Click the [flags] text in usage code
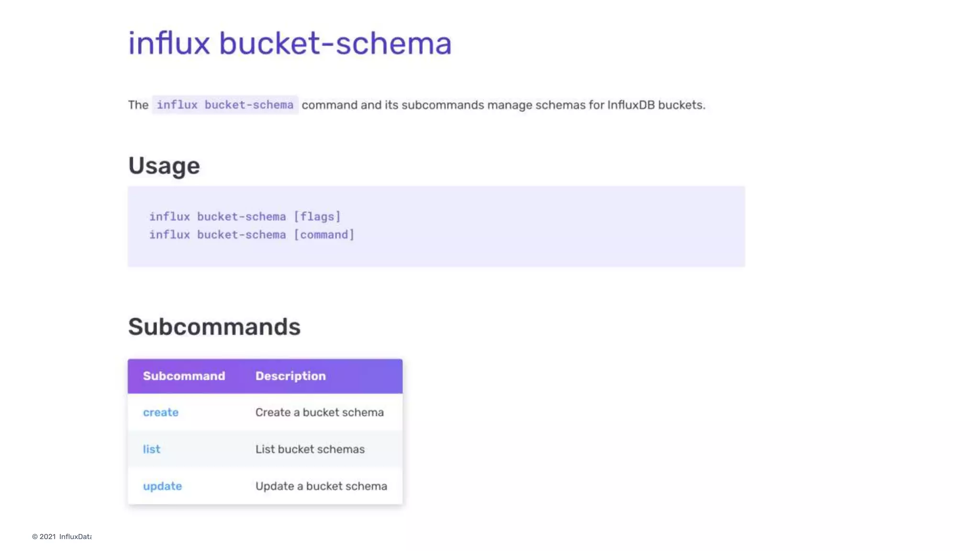Image resolution: width=980 pixels, height=551 pixels. 317,217
